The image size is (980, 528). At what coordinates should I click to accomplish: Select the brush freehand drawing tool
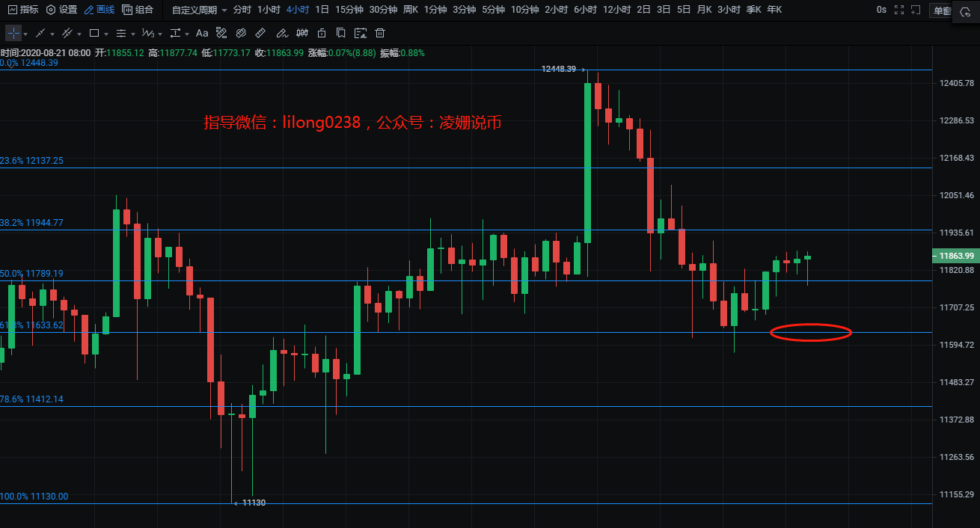281,34
